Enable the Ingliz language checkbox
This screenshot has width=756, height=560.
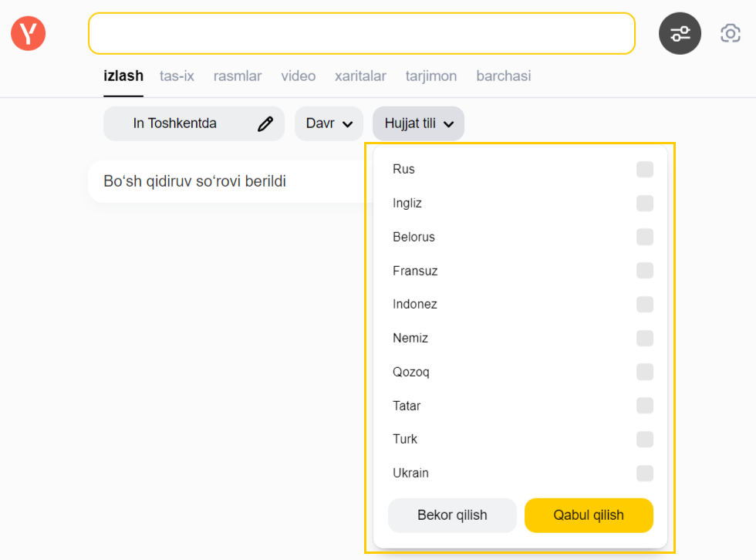coord(644,204)
